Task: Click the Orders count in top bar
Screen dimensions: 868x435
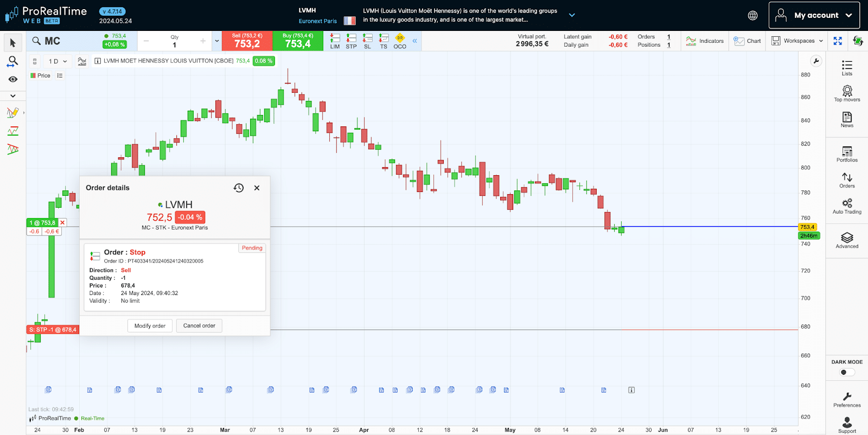Action: click(x=668, y=37)
